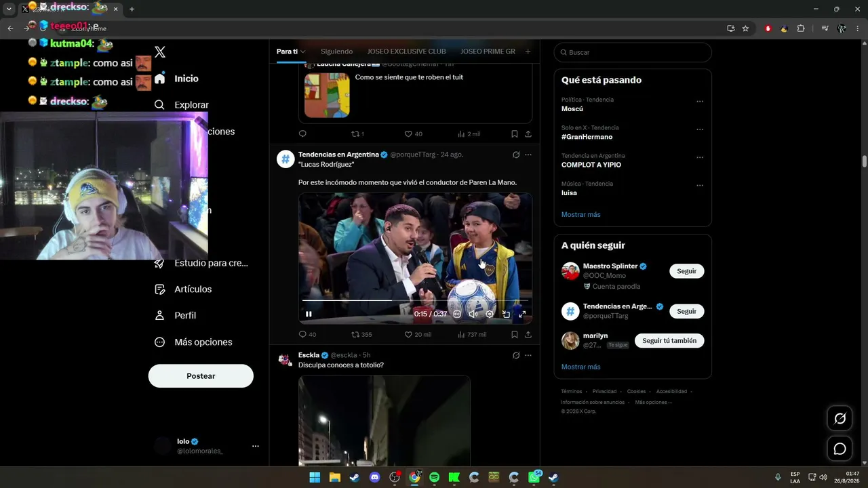This screenshot has height=488, width=868.
Task: Bookmark the Laucha Callejera post
Action: tap(515, 134)
